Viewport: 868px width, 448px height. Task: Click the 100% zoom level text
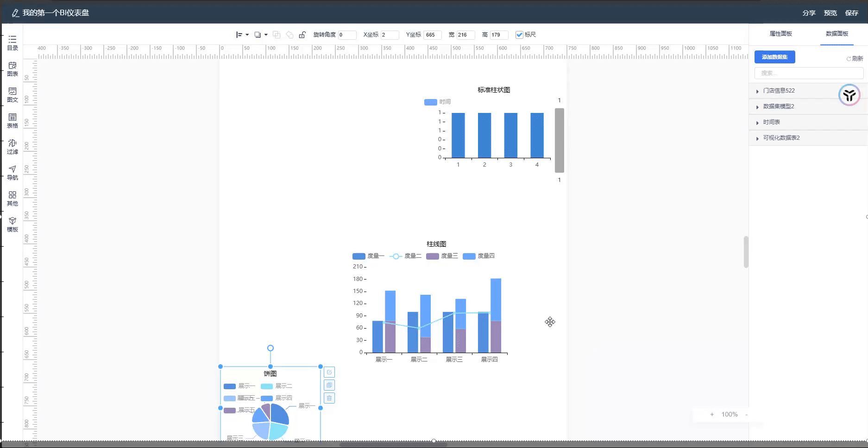point(730,415)
